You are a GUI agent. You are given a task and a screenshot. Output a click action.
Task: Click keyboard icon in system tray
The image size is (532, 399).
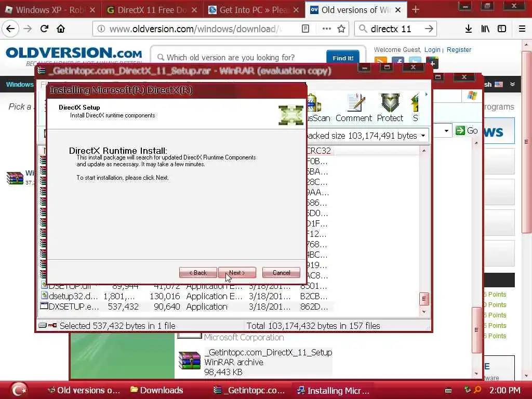point(448,391)
